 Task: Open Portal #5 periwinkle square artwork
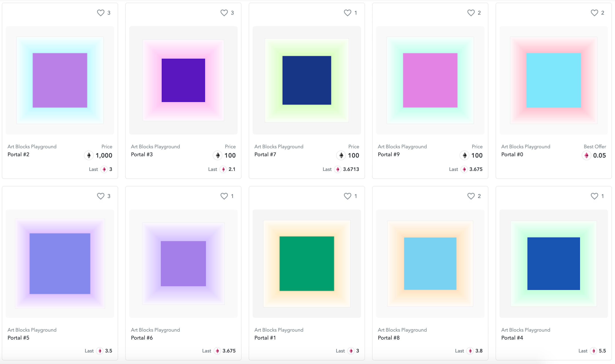tap(60, 264)
